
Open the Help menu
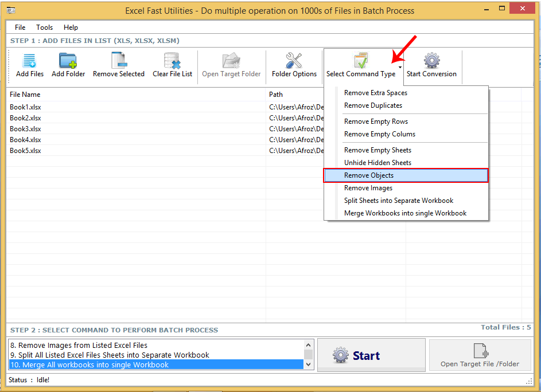pos(71,27)
